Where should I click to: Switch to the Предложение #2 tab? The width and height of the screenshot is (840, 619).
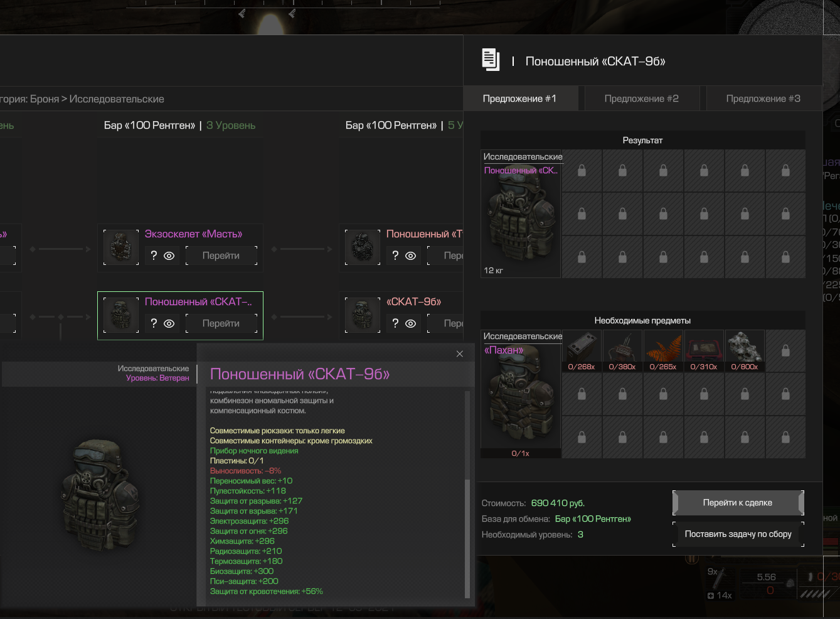pyautogui.click(x=641, y=99)
